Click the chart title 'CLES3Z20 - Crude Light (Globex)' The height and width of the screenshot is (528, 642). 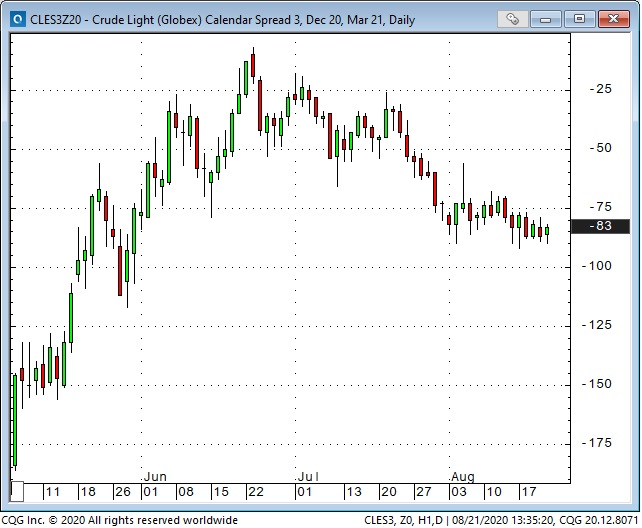(x=116, y=20)
